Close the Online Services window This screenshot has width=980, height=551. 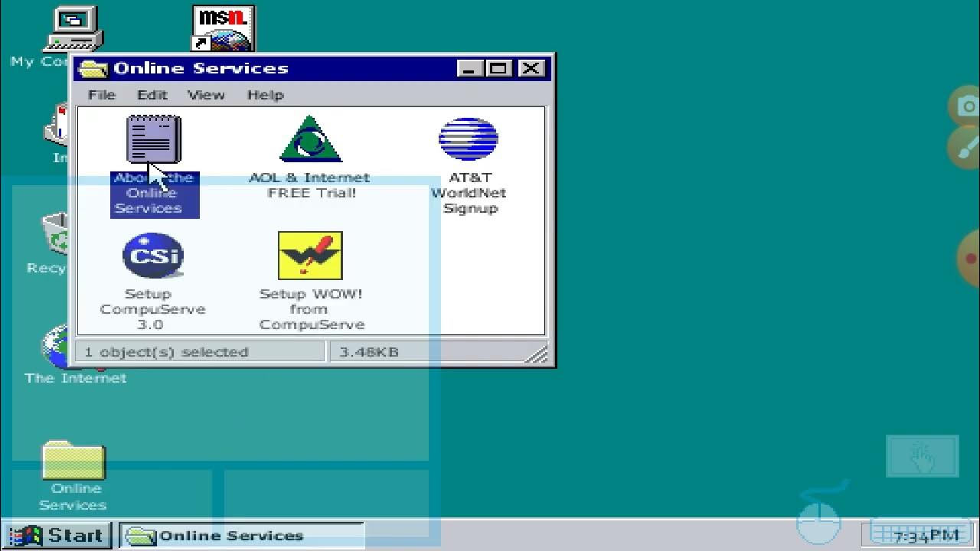[x=530, y=68]
